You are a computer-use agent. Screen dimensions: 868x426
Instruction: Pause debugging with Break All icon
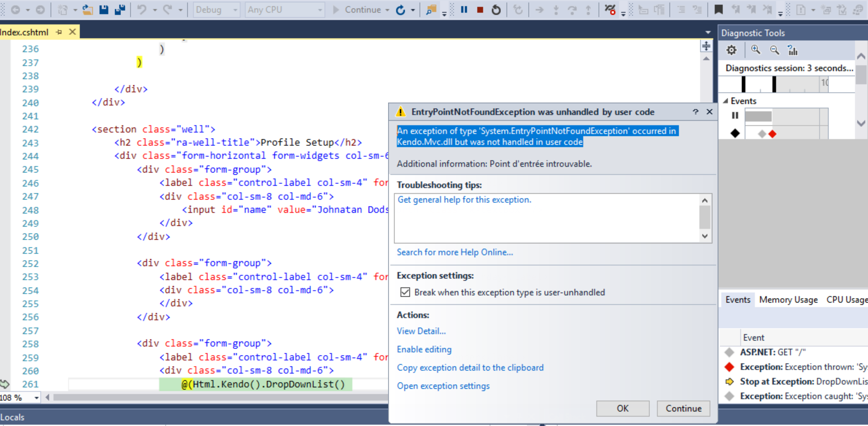pos(464,10)
